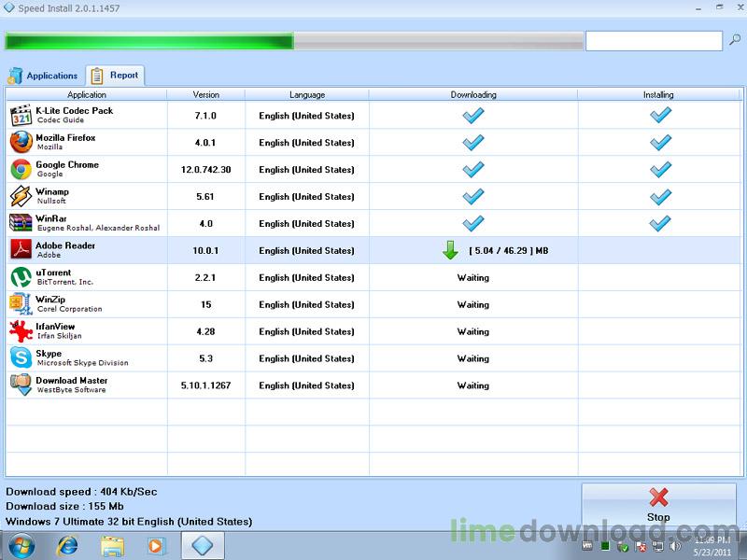Click inside the search input field
The image size is (747, 560).
tap(654, 41)
